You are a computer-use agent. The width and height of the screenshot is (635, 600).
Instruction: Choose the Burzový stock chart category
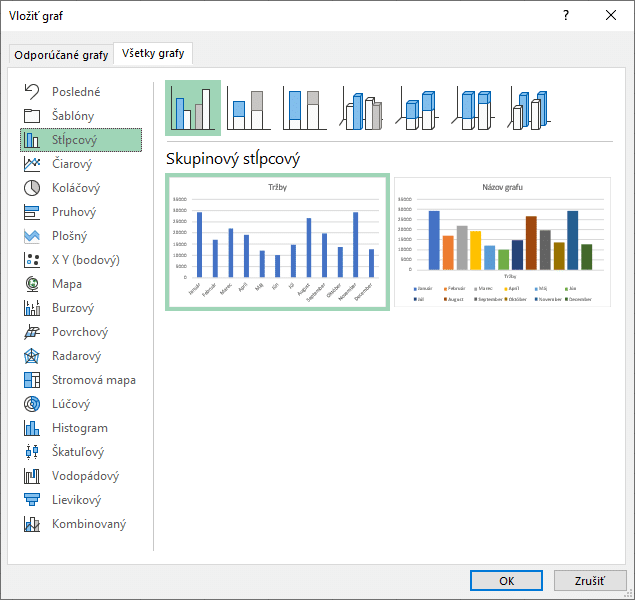[81, 308]
